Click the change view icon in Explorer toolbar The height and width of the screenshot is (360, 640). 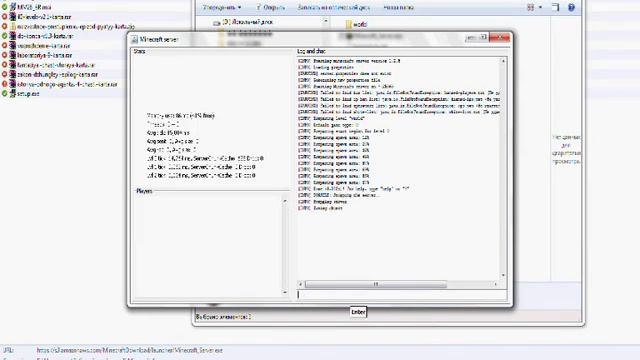(530, 7)
